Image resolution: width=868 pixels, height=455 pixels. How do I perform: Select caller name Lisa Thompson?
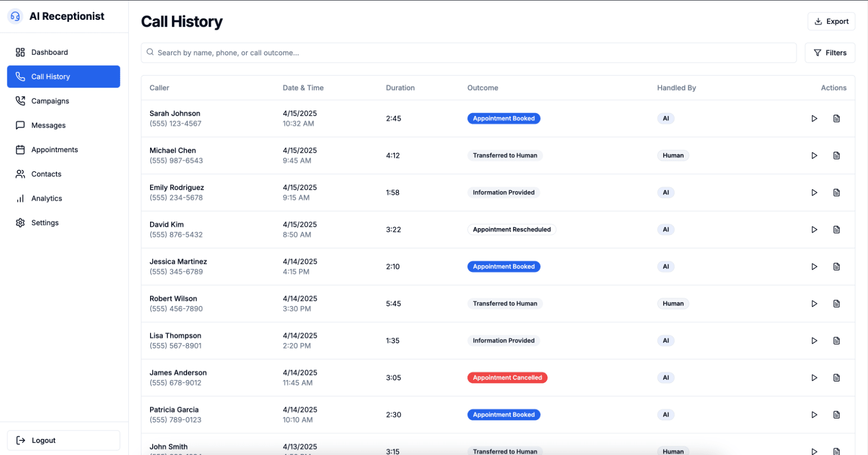coord(175,336)
